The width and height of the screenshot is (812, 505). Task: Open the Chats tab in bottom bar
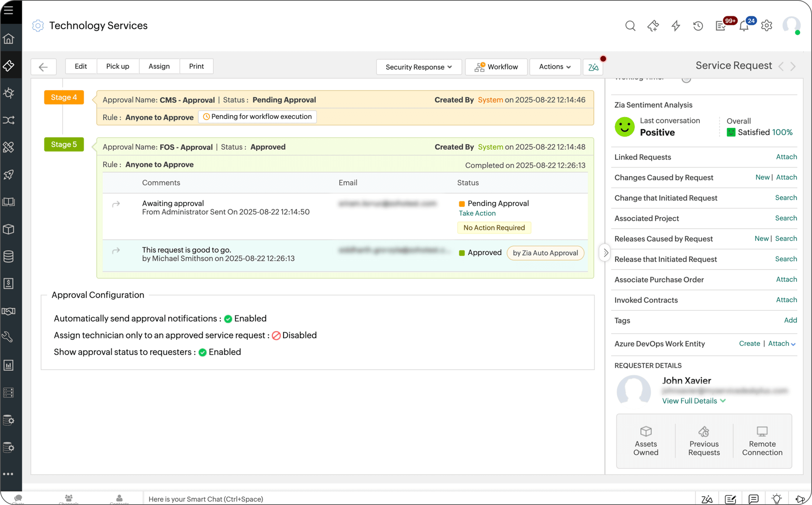pos(18,498)
